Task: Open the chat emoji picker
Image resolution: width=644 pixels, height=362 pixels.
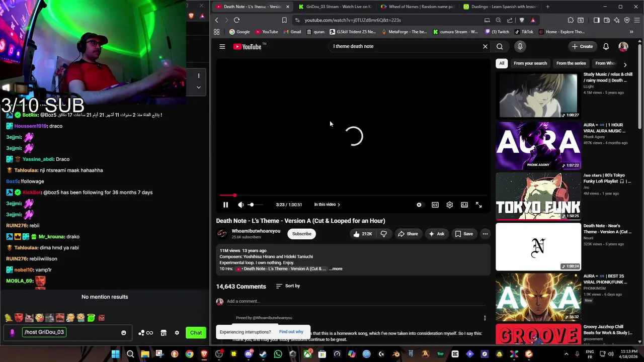Action: point(124,332)
